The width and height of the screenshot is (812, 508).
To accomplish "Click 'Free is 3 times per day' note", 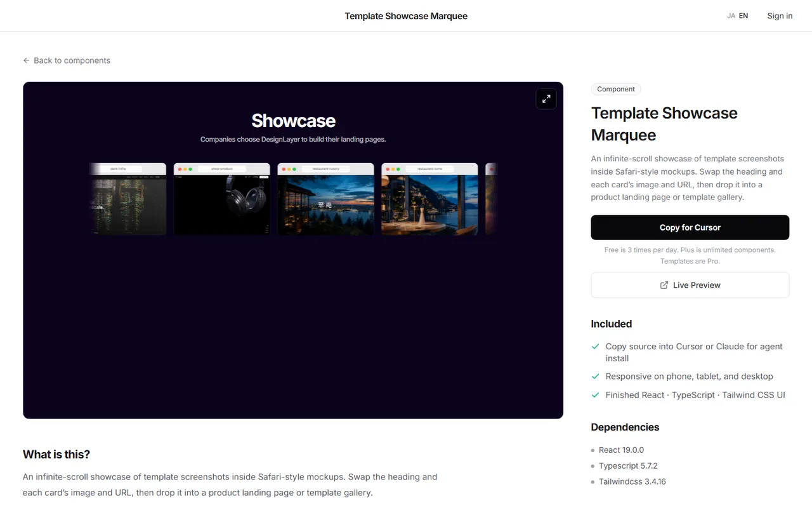I will [690, 255].
